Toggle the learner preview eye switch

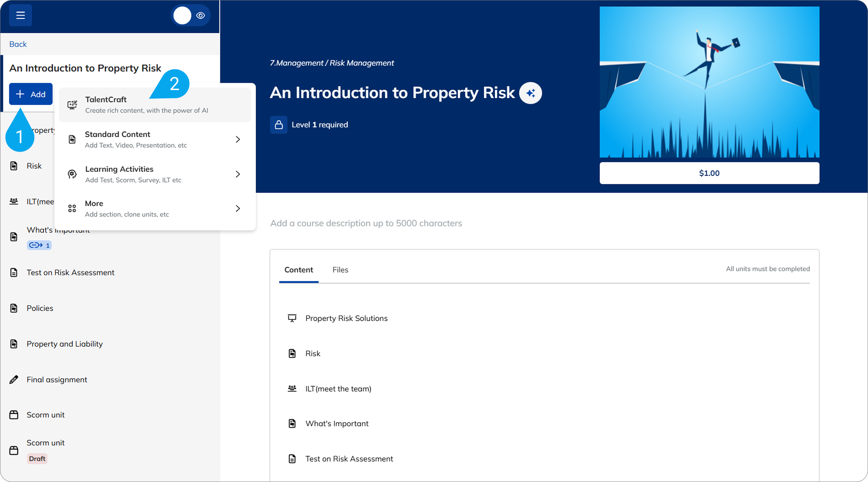[191, 15]
